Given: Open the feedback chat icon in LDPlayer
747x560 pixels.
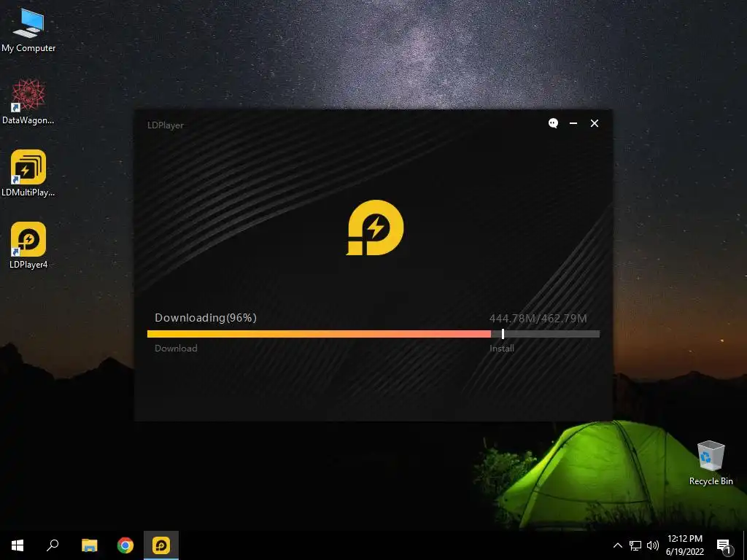Looking at the screenshot, I should [x=553, y=123].
